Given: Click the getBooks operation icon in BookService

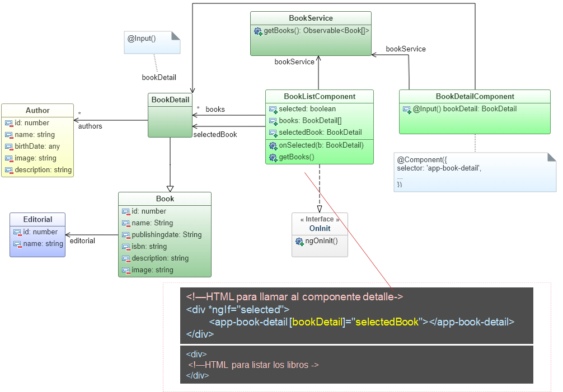Looking at the screenshot, I should pos(258,31).
